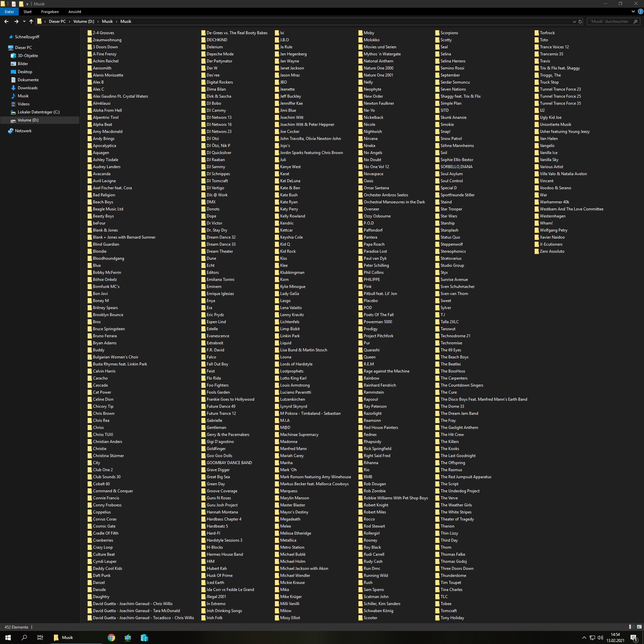Select the Depeche Mode folder
The height and width of the screenshot is (644, 644).
pyautogui.click(x=217, y=54)
